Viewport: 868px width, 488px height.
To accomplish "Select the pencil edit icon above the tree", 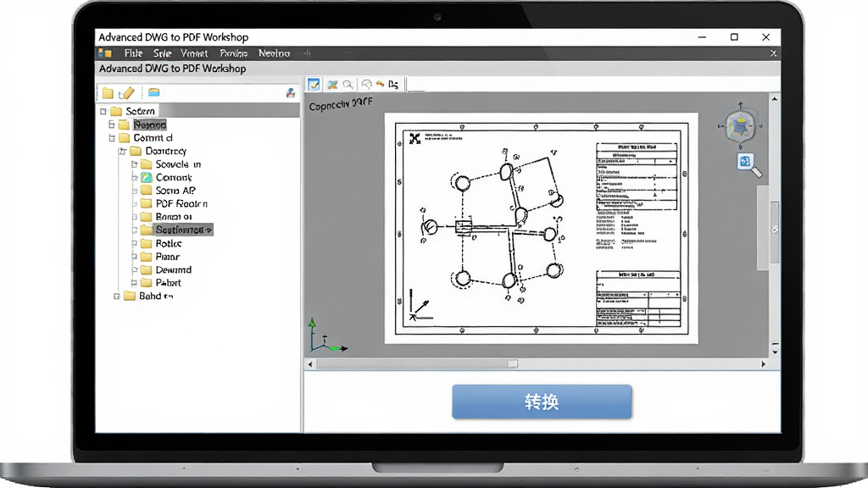I will point(127,92).
